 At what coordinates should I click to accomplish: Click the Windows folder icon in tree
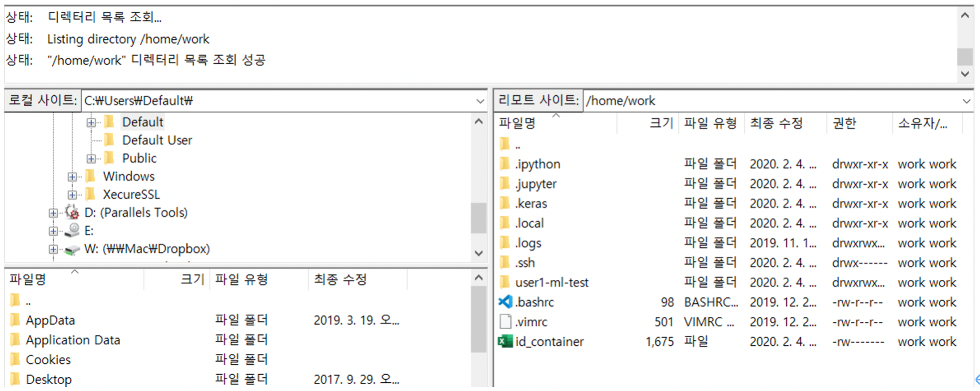91,175
